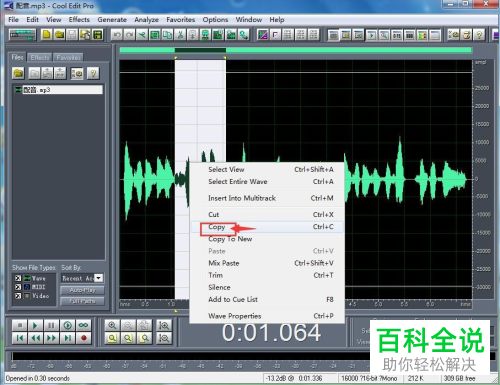
Task: Choose Add to Cue List in context menu
Action: 267,299
